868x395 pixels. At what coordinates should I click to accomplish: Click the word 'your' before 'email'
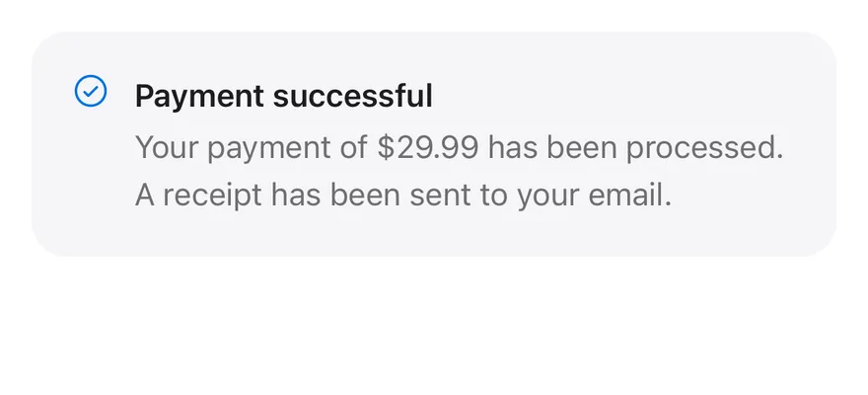[548, 197]
